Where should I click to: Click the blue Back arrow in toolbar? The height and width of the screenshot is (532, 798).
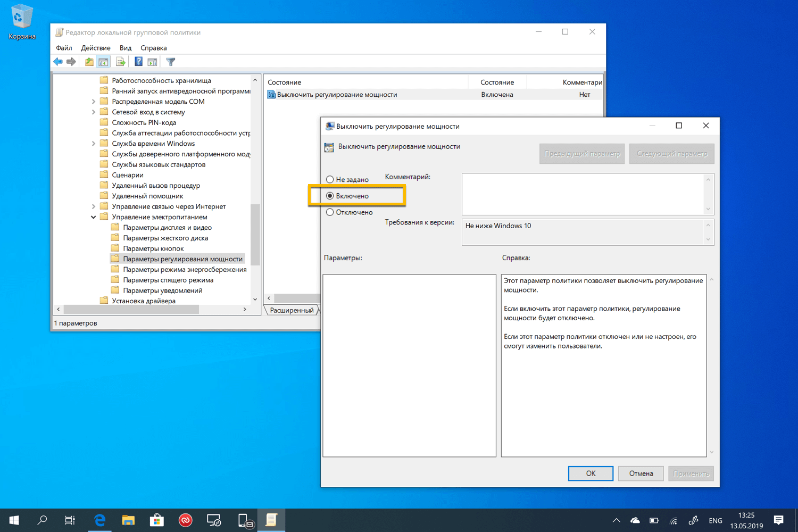(x=58, y=62)
